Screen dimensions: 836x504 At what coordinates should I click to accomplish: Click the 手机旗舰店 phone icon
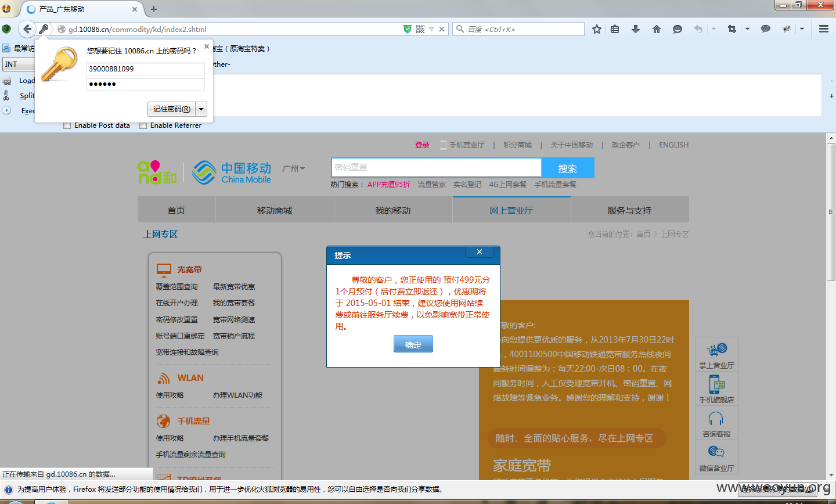point(716,384)
